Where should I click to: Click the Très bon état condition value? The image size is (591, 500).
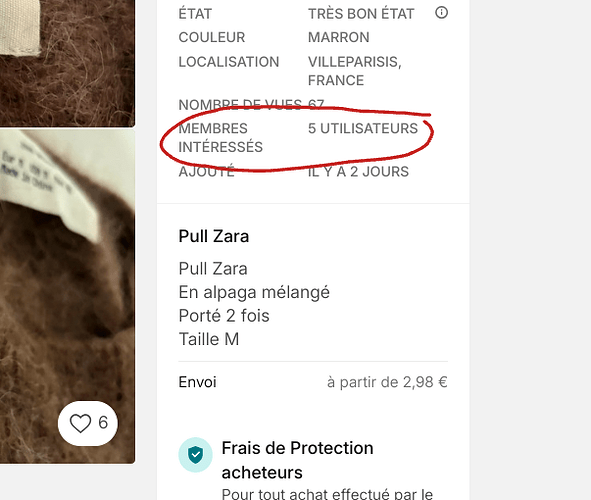click(361, 14)
